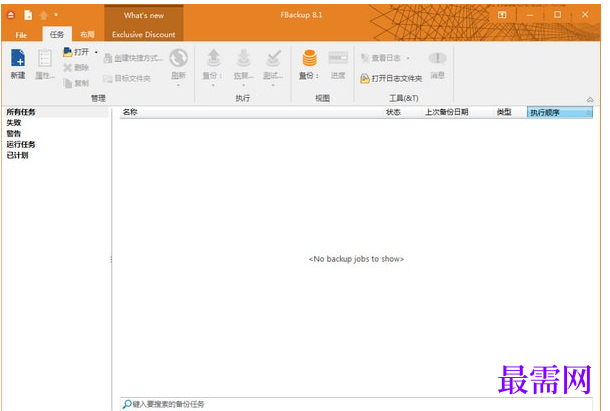Click the orange application menu icon in title bar
This screenshot has height=411, width=610.
pos(11,15)
